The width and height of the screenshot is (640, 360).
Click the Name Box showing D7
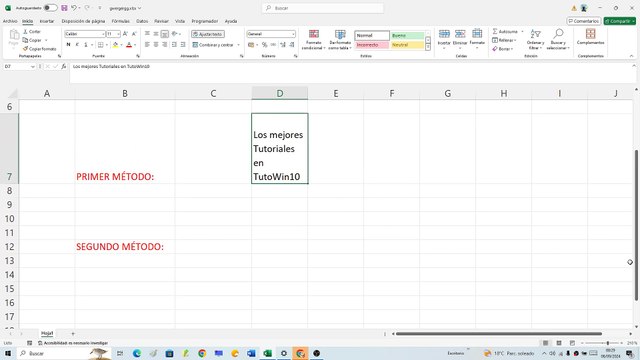[18, 66]
